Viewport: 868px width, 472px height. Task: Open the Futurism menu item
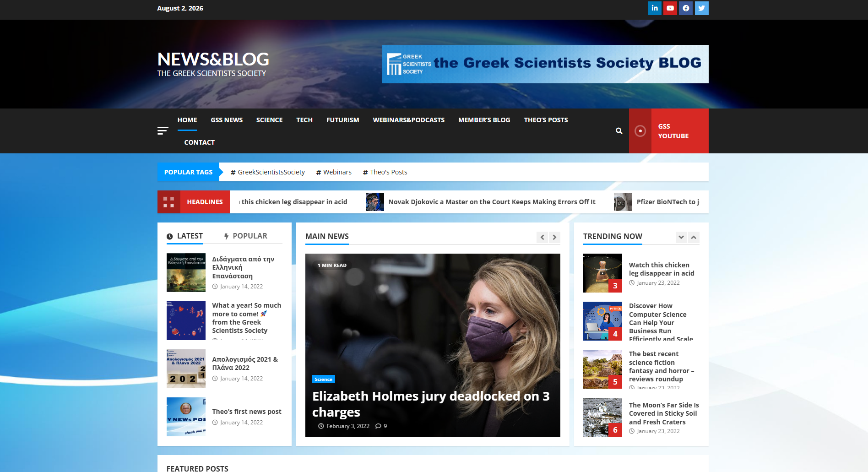343,120
